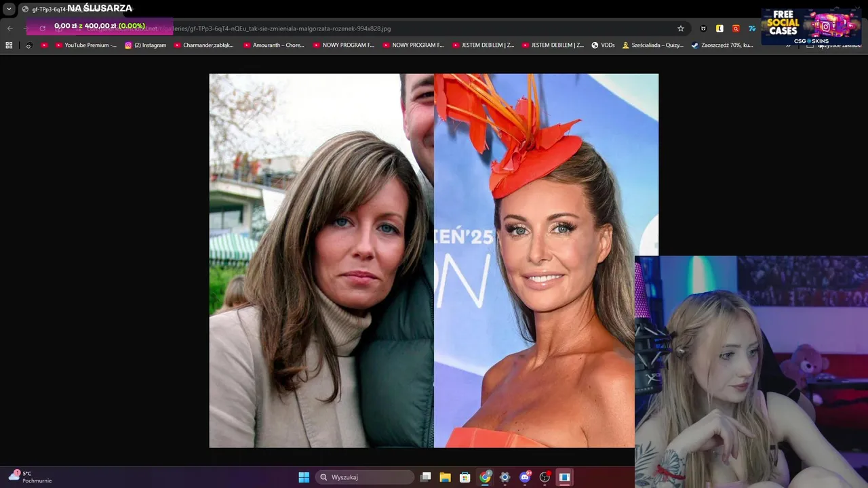Open the VODs bookmark
Image resolution: width=868 pixels, height=488 pixels.
click(603, 45)
